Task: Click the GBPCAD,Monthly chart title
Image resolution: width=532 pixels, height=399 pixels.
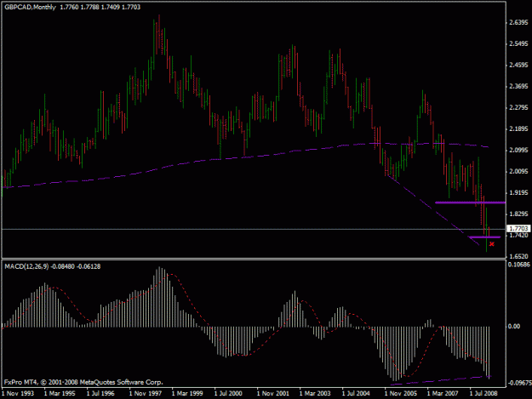Action: tap(30, 7)
